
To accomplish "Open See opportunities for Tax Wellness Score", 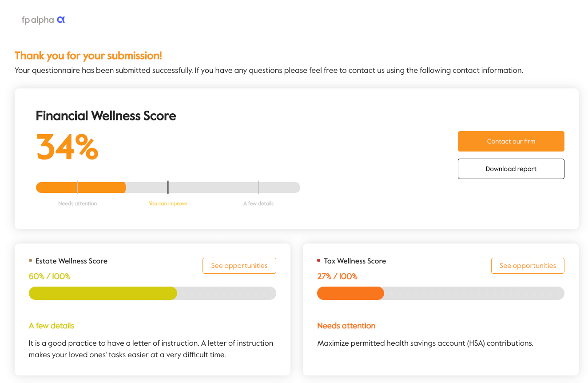I will [x=528, y=265].
